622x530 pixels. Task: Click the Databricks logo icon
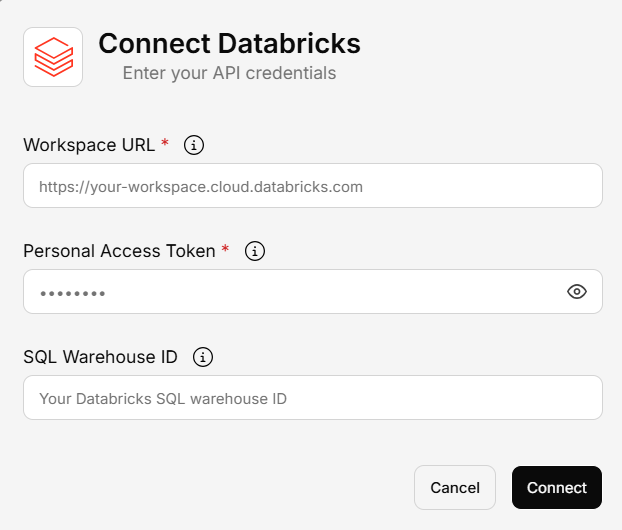[x=53, y=57]
